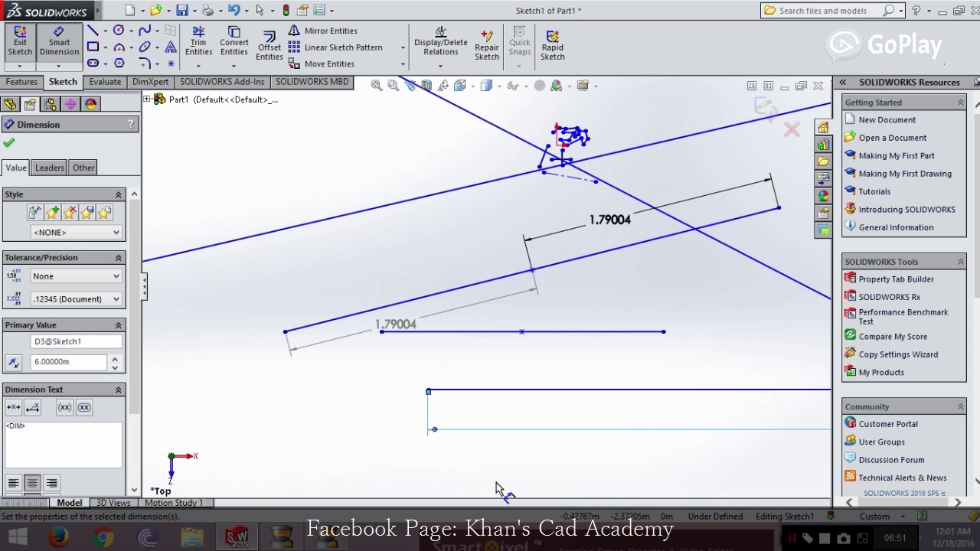Image resolution: width=980 pixels, height=551 pixels.
Task: Switch to the DimXpert tab
Action: click(150, 82)
